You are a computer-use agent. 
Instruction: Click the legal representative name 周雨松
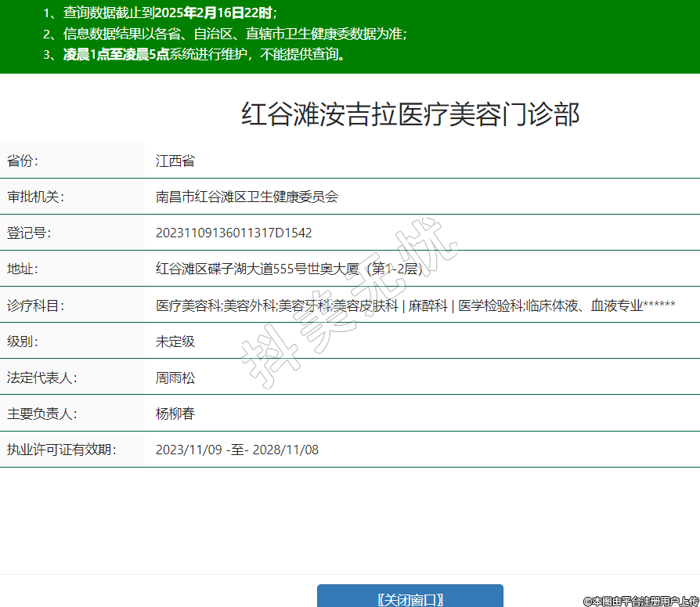coord(175,378)
